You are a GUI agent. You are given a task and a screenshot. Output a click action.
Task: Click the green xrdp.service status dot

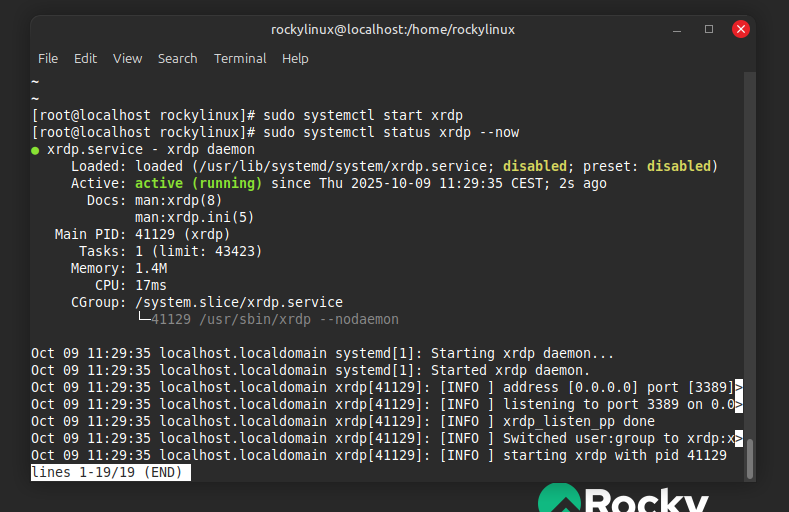[36, 150]
